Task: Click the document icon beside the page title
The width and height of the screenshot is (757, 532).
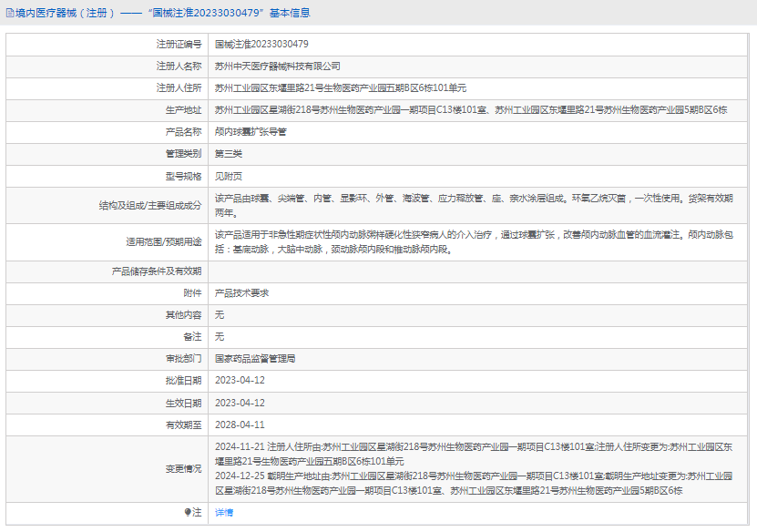Action: point(10,13)
